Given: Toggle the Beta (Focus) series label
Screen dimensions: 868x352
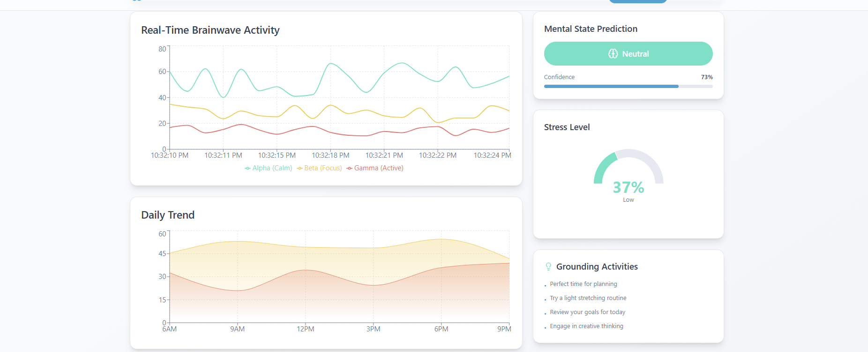Looking at the screenshot, I should point(323,168).
